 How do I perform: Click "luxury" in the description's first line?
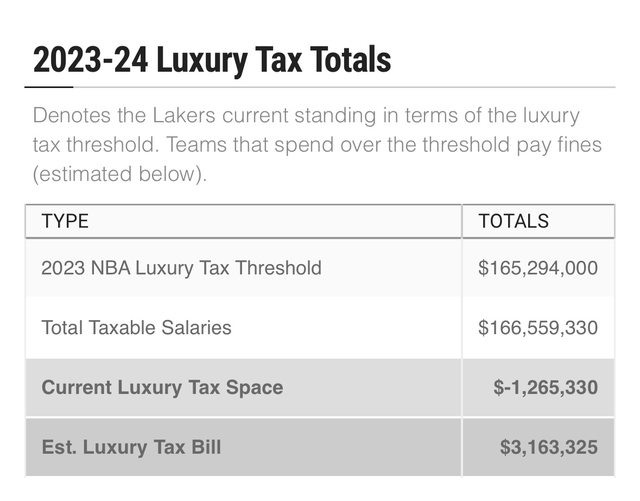click(551, 116)
